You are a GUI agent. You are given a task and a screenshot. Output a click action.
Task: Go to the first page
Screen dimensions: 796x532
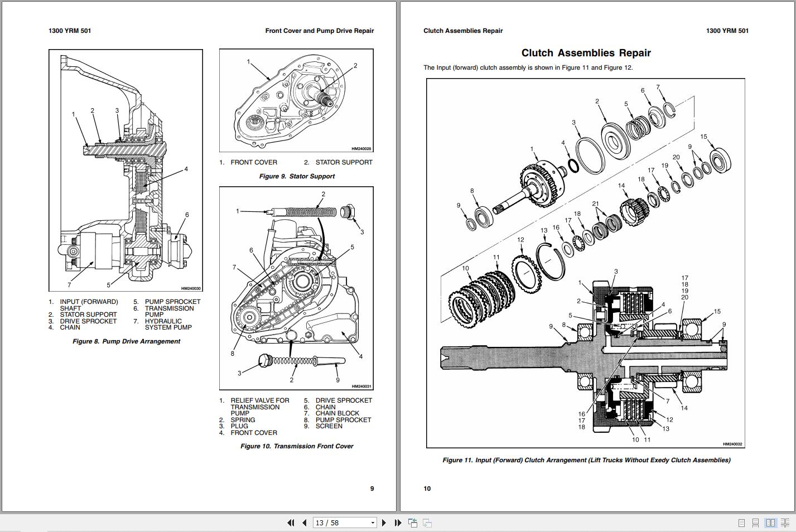(x=291, y=523)
